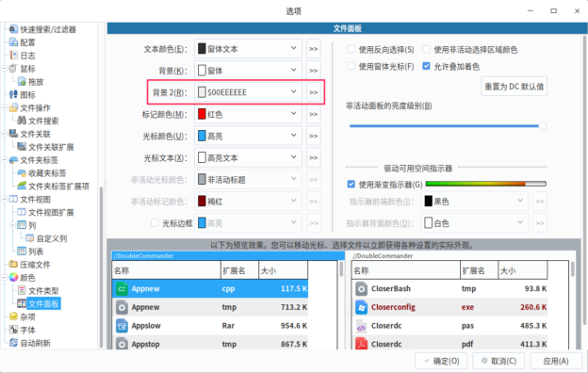This screenshot has width=588, height=373.
Task: Click >> button next to 标记颜色
Action: 314,114
